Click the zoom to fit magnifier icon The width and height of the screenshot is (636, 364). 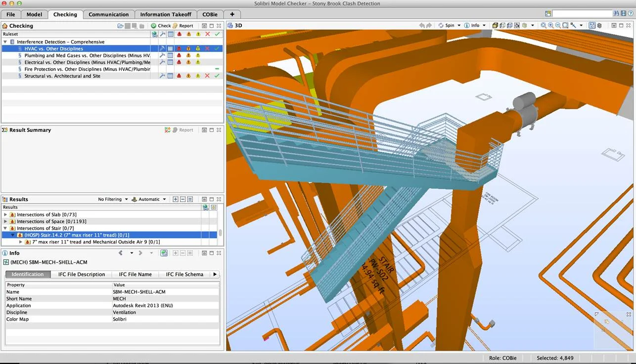544,25
